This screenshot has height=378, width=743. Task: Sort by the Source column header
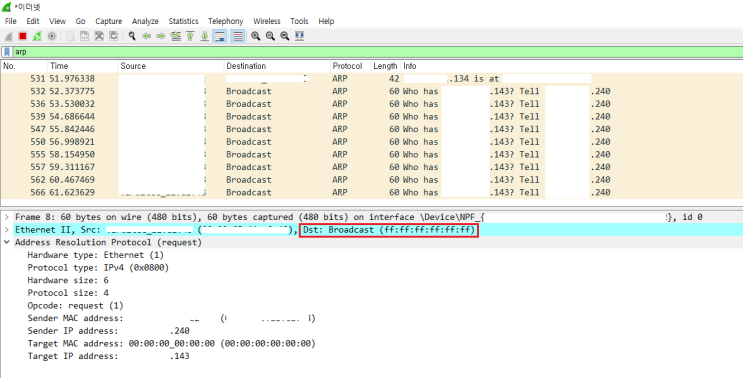pyautogui.click(x=171, y=66)
